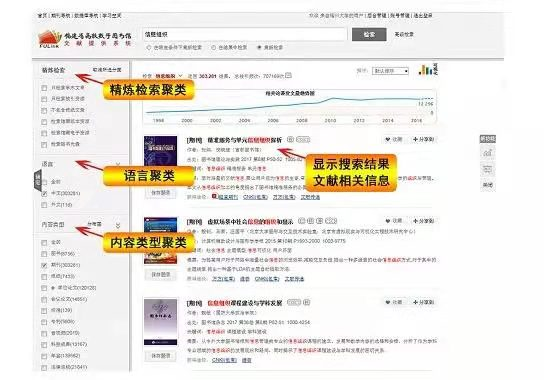
Task: Open the sort order dropdown
Action: coord(390,71)
